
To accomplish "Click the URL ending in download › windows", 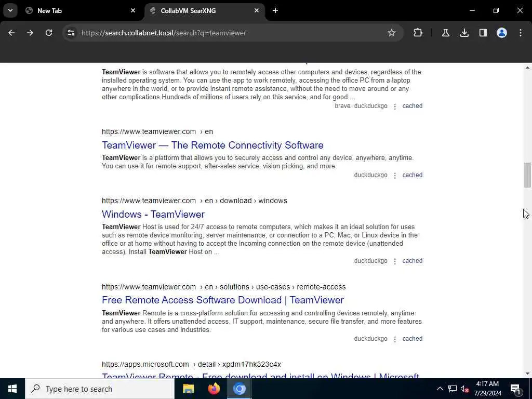I will click(x=194, y=201).
